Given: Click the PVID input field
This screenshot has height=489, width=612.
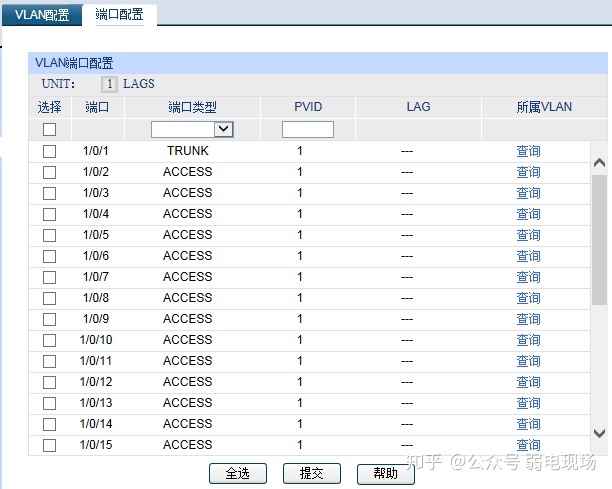Looking at the screenshot, I should click(x=307, y=129).
